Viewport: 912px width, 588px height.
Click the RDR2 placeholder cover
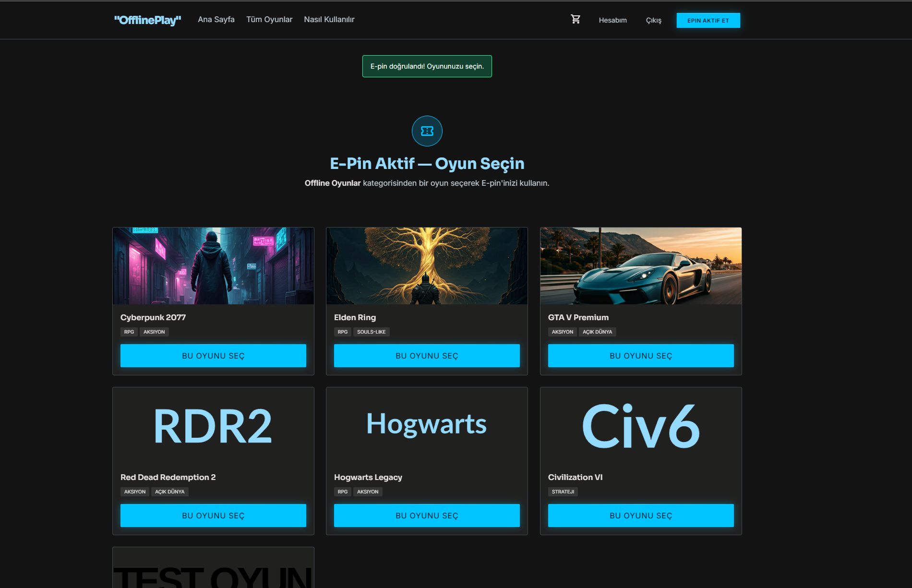213,426
